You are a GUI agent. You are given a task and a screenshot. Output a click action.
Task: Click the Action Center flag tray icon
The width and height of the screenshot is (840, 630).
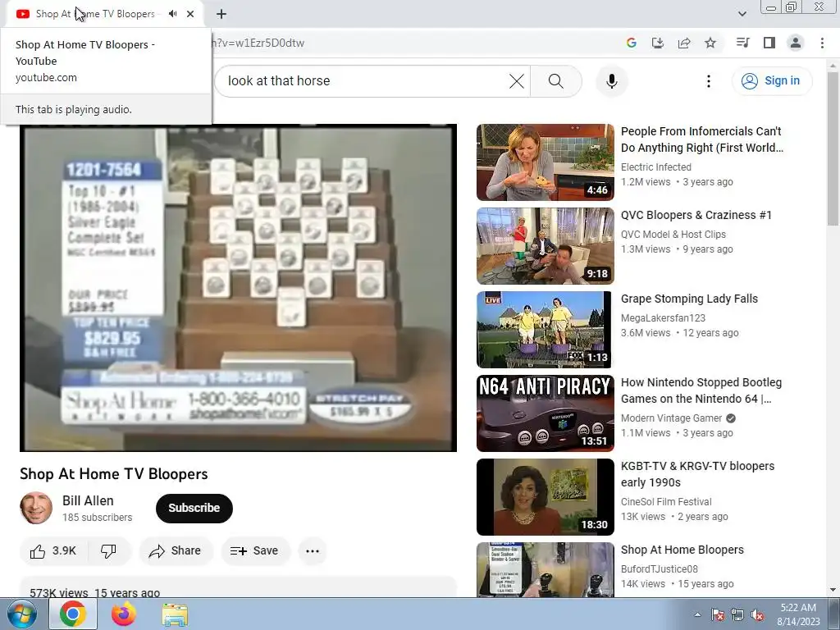(717, 615)
